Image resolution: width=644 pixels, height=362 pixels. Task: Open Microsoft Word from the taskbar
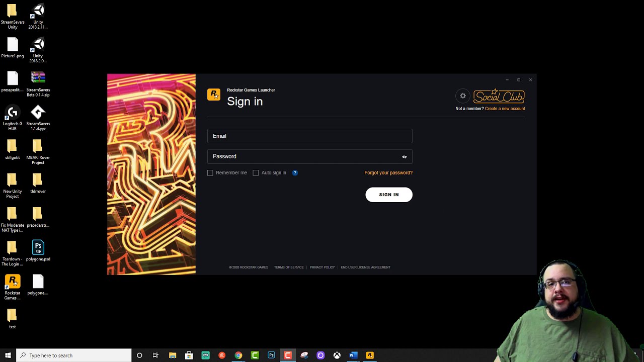[x=353, y=355]
